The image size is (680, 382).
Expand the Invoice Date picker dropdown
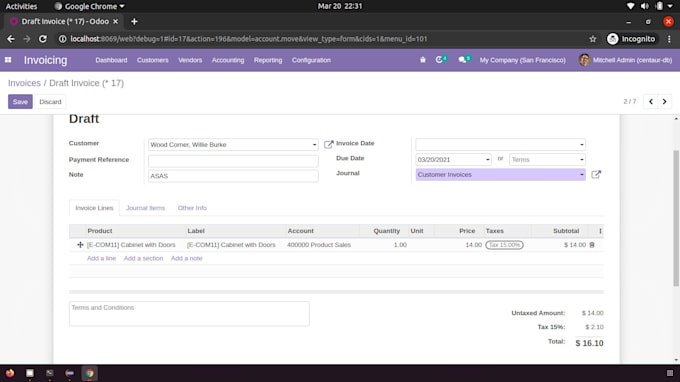pos(582,144)
